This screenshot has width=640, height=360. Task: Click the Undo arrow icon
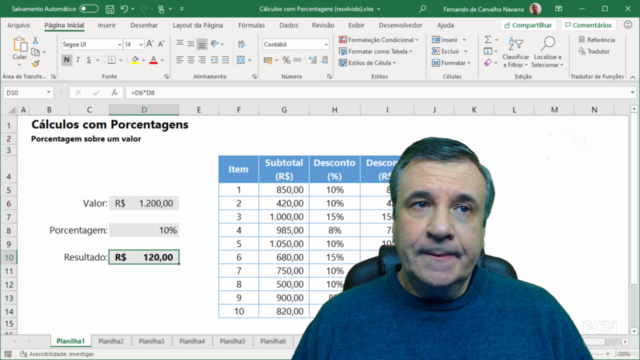[124, 9]
